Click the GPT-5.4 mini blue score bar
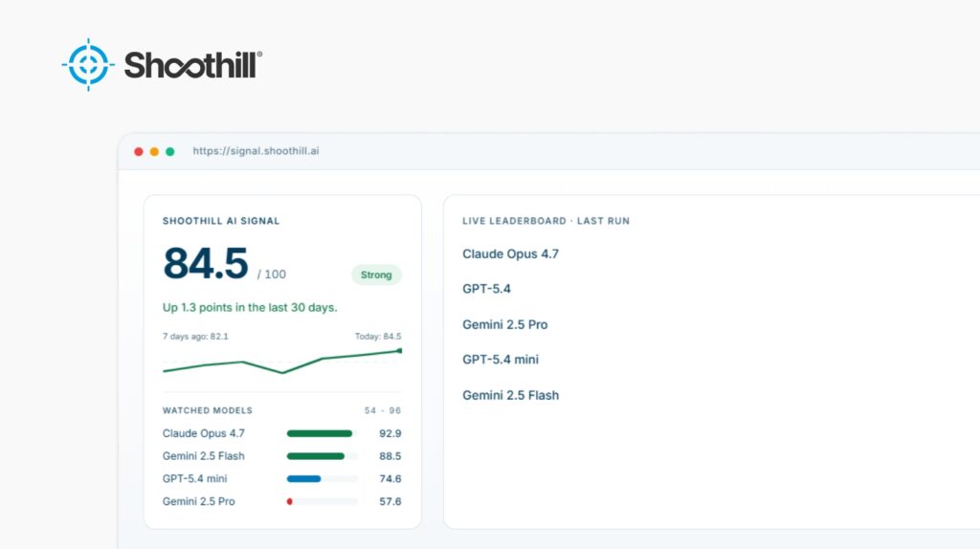 pos(303,479)
